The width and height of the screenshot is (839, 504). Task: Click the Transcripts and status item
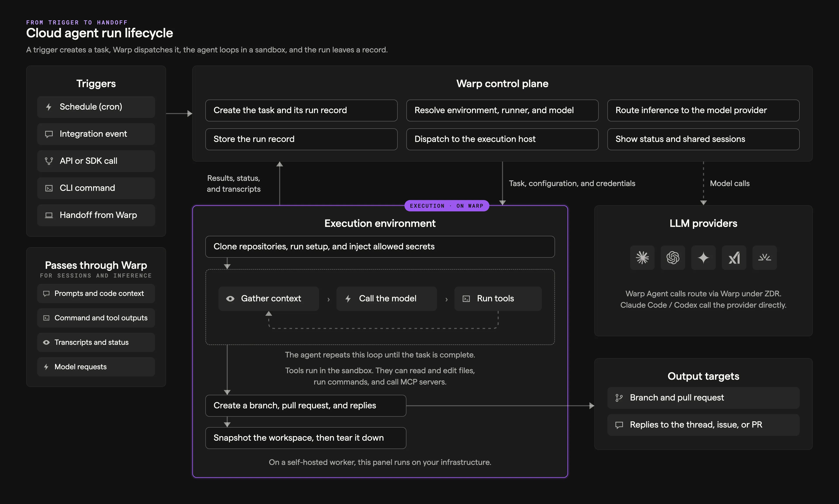click(x=96, y=342)
